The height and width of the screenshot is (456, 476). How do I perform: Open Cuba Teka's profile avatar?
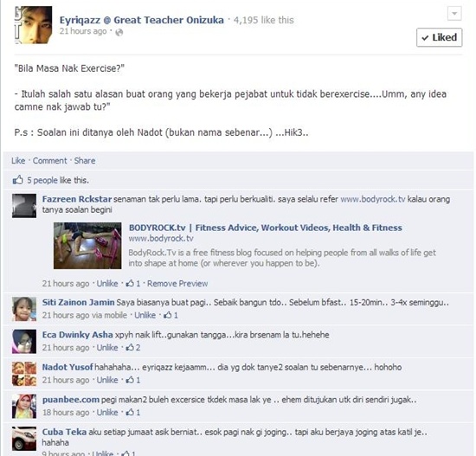click(24, 439)
